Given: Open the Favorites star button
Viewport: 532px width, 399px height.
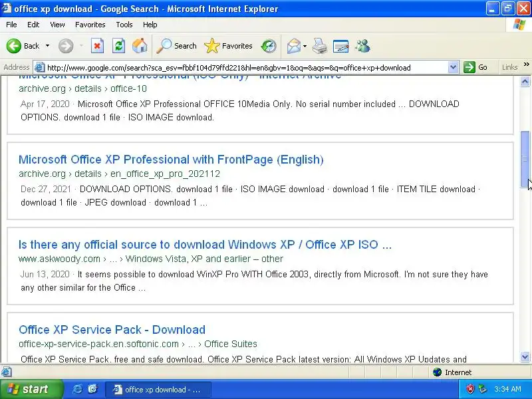Looking at the screenshot, I should tap(228, 46).
